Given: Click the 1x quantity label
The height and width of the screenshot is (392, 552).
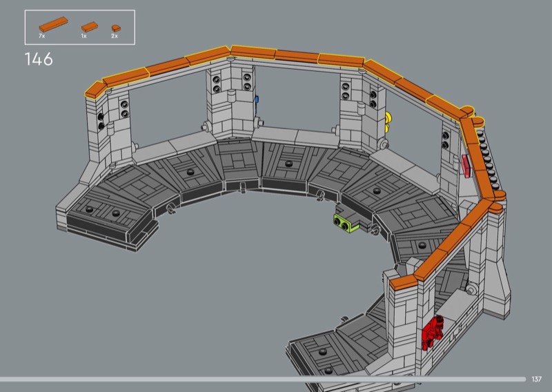Looking at the screenshot, I should [83, 36].
